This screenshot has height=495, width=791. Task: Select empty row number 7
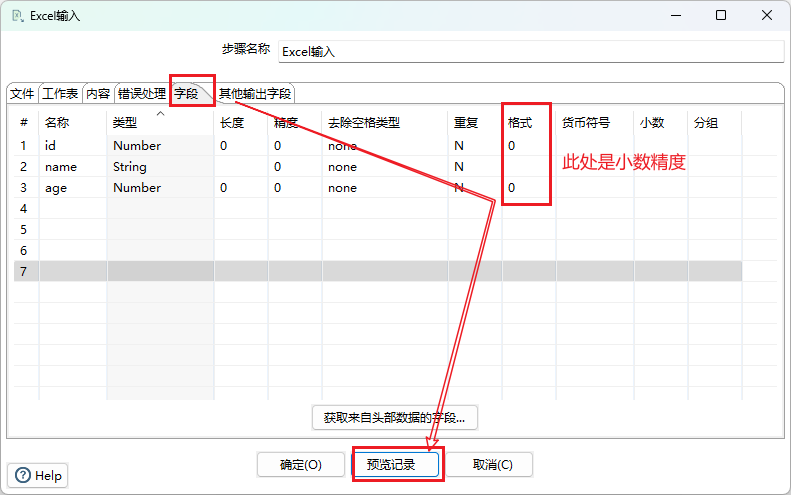click(24, 271)
